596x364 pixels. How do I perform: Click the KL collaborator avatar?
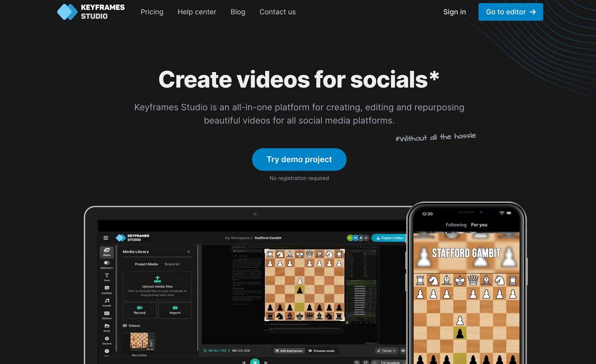350,238
